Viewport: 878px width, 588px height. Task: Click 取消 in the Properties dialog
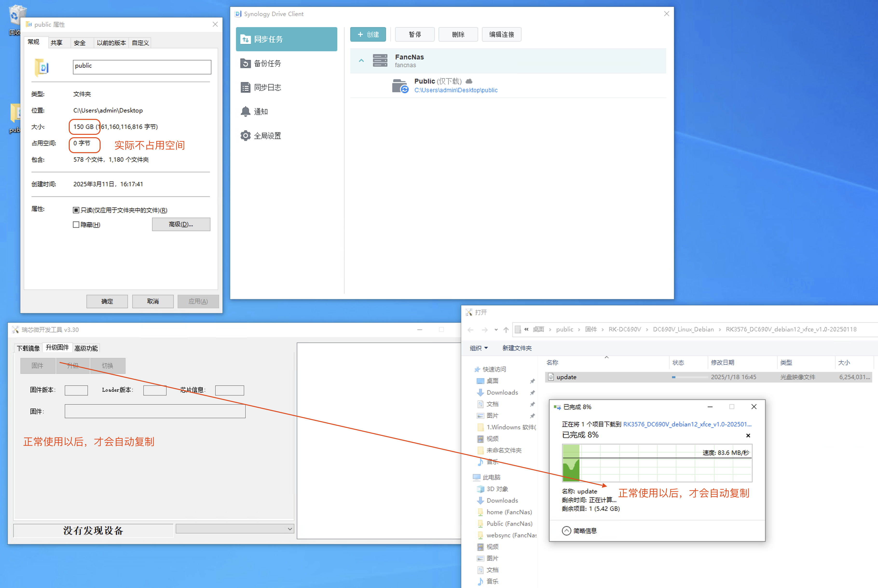[153, 301]
